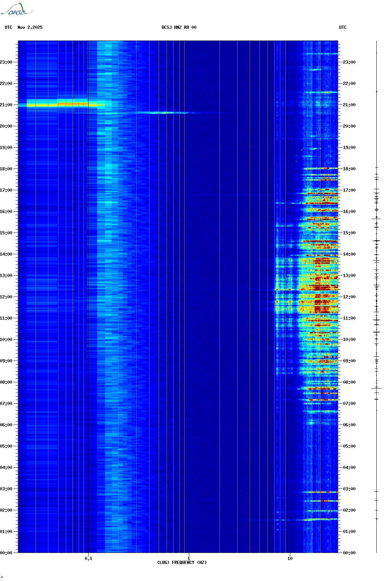This screenshot has height=581, width=392.
Task: Click the left axis label 00:00
Action: 6,553
